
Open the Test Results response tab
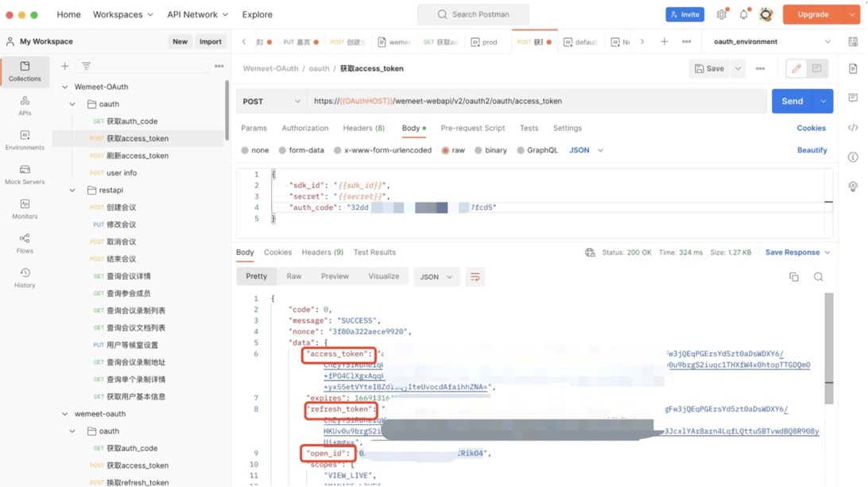[374, 253]
